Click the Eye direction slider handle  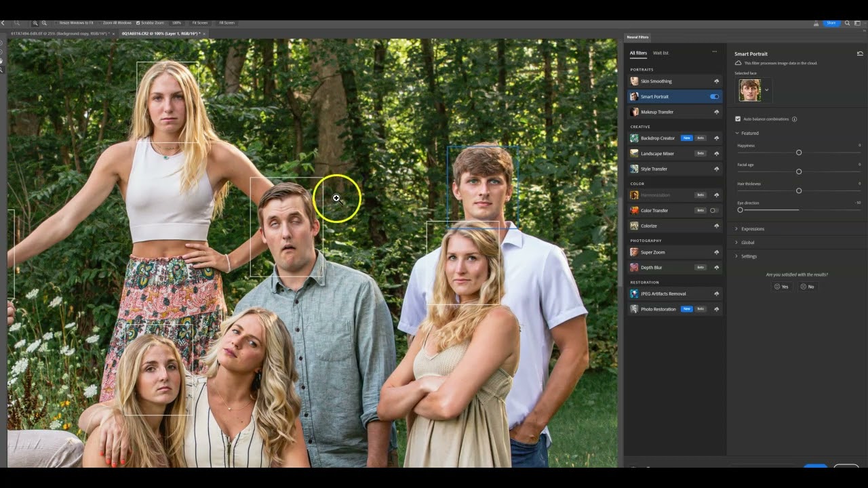740,210
